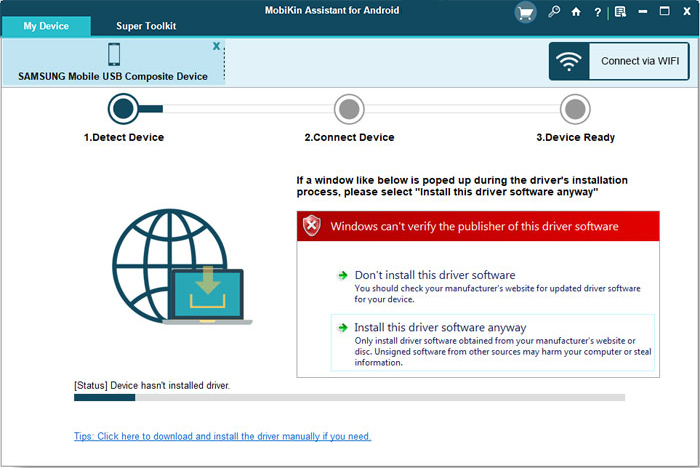Image resolution: width=700 pixels, height=468 pixels.
Task: Click the '[Status] Device hasn't installed driver.' text
Action: (152, 385)
